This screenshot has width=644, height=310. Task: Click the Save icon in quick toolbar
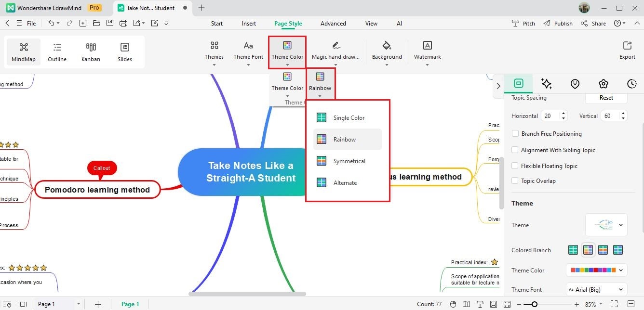point(110,23)
